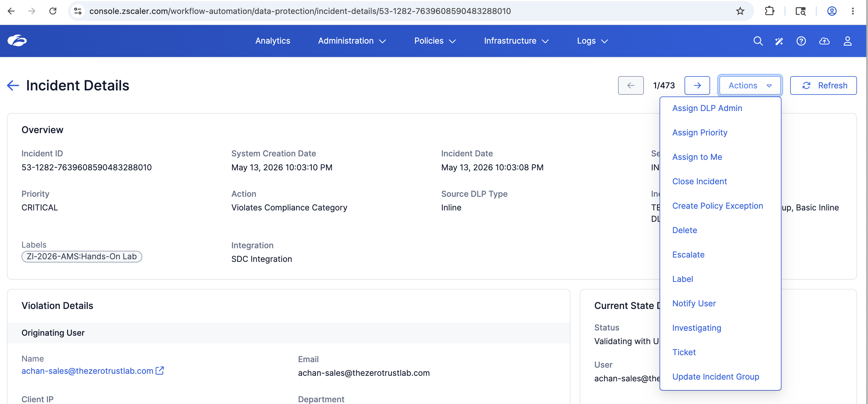Viewport: 868px width, 404px height.
Task: Select Escalate action
Action: tap(688, 255)
